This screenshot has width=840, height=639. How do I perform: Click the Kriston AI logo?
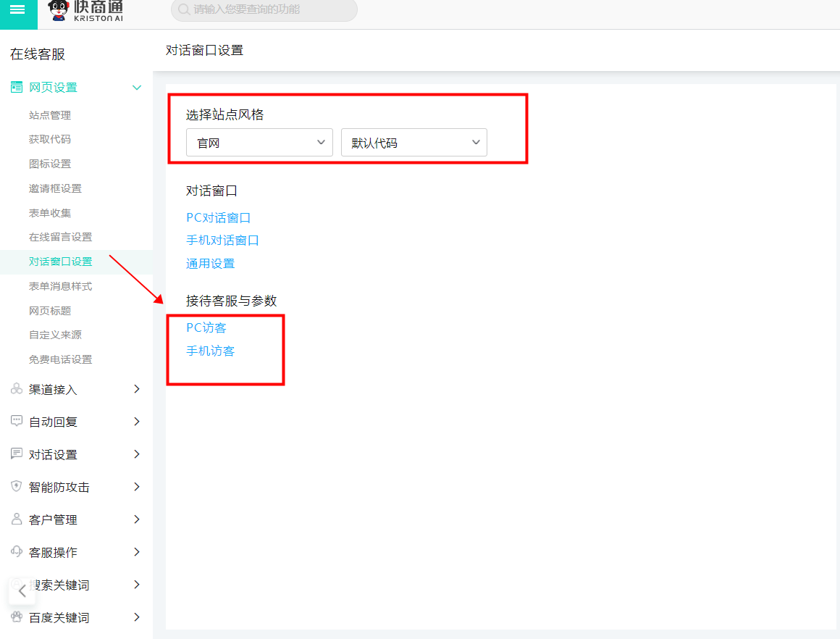(85, 10)
